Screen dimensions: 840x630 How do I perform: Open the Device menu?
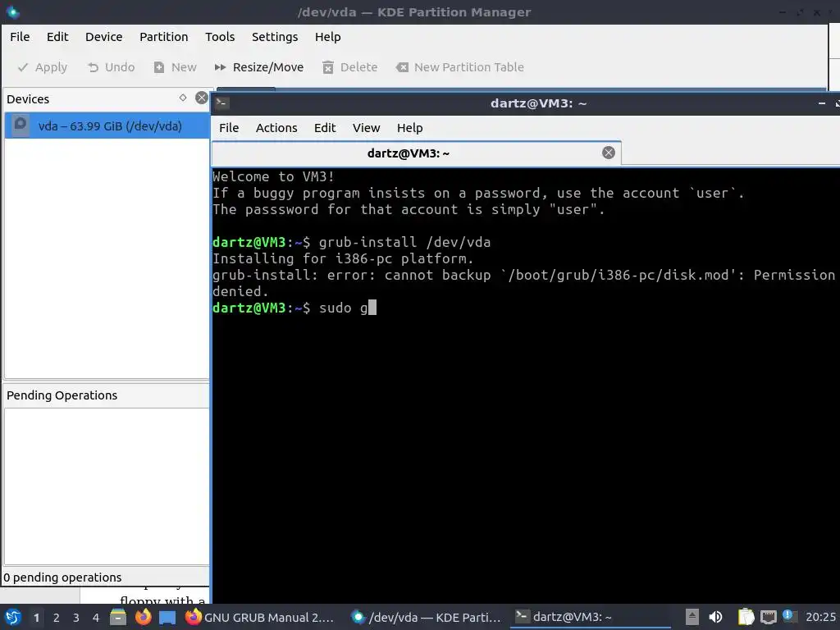(104, 37)
